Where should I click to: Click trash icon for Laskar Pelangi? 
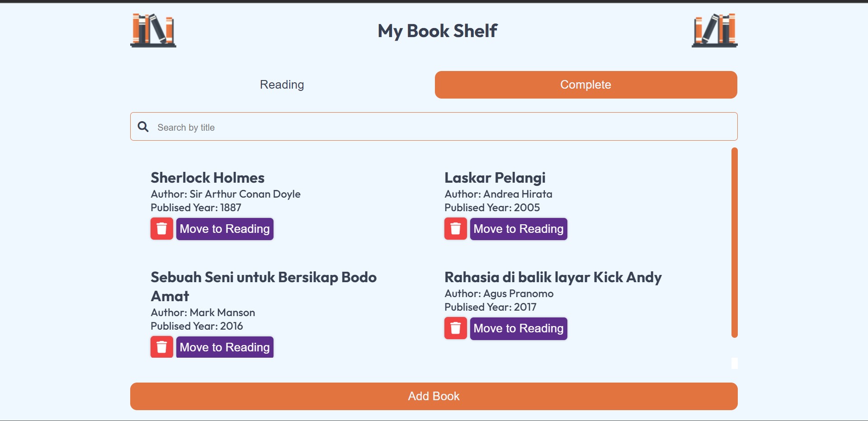pyautogui.click(x=455, y=229)
